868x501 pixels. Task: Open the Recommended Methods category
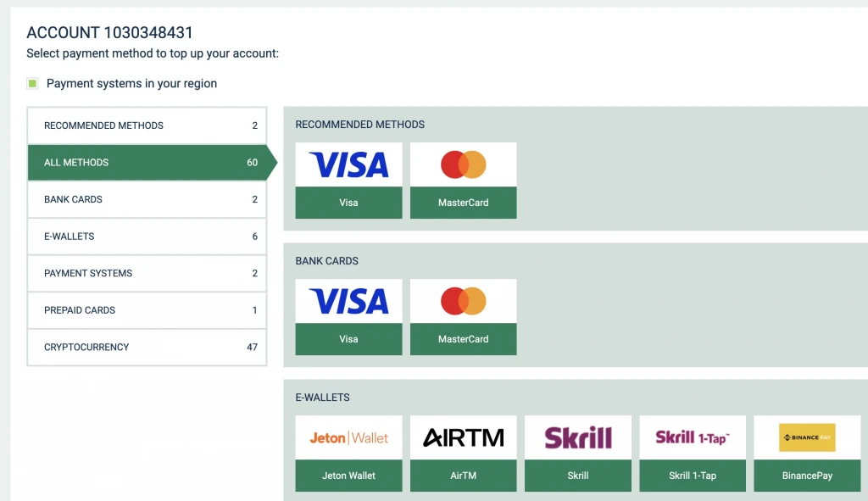(x=147, y=125)
